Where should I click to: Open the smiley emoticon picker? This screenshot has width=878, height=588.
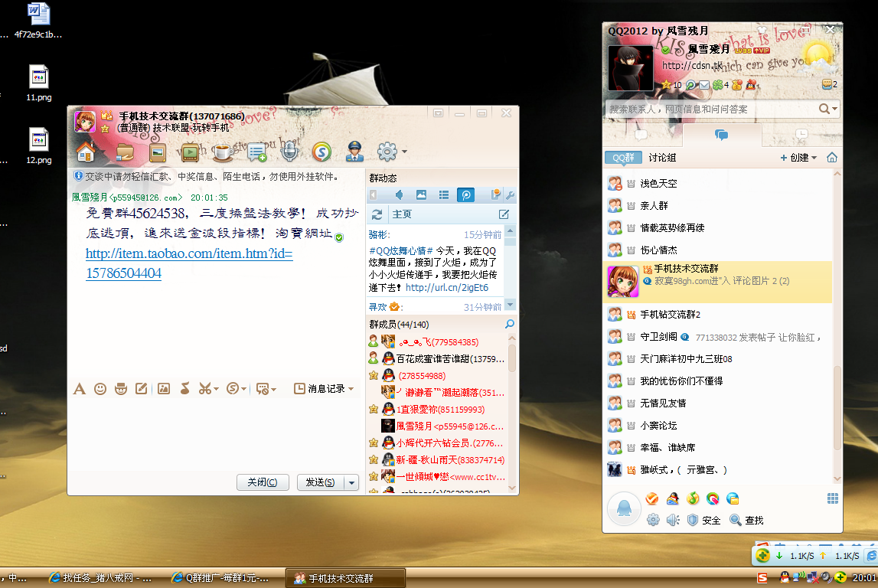pos(100,389)
